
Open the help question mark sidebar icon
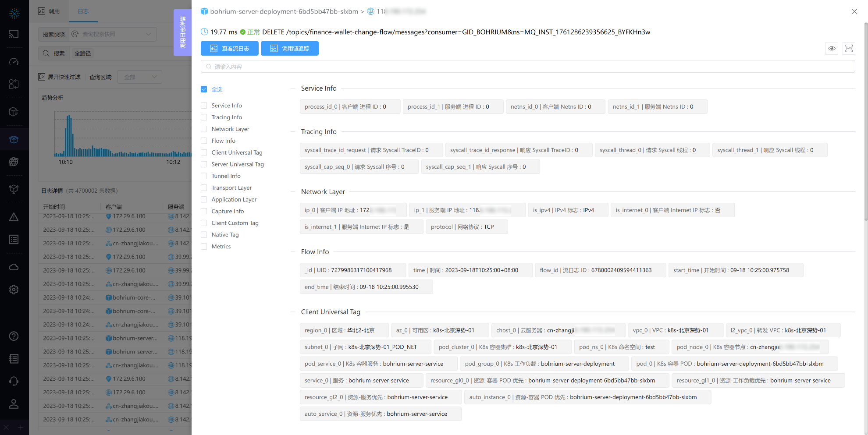[14, 336]
